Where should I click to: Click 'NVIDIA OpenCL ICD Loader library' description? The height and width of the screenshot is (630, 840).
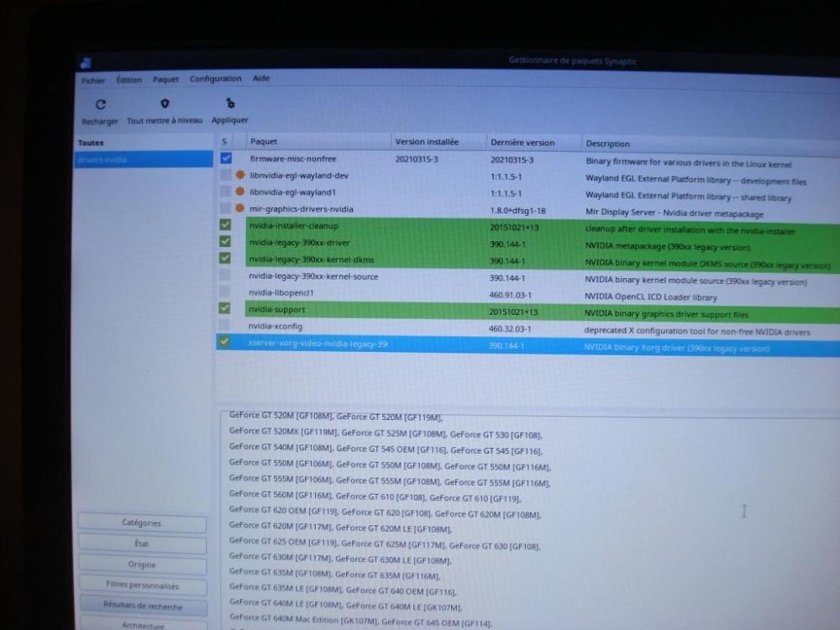650,297
